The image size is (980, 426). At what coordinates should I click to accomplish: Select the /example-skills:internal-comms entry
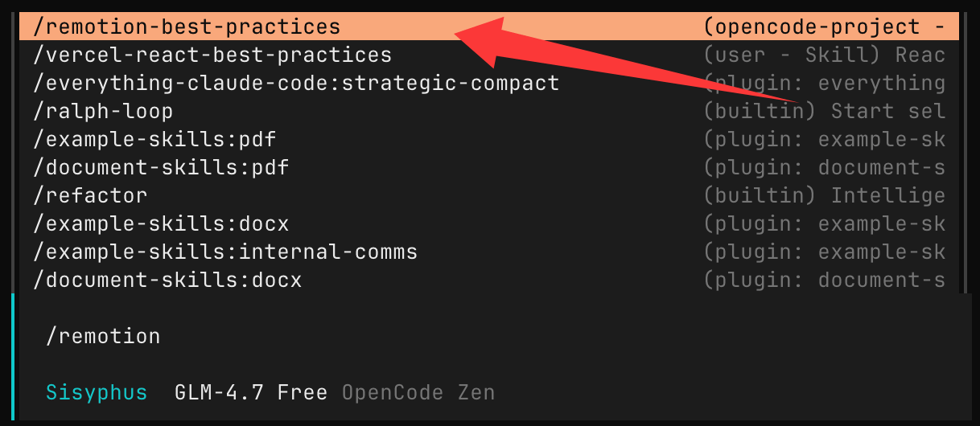[x=225, y=252]
